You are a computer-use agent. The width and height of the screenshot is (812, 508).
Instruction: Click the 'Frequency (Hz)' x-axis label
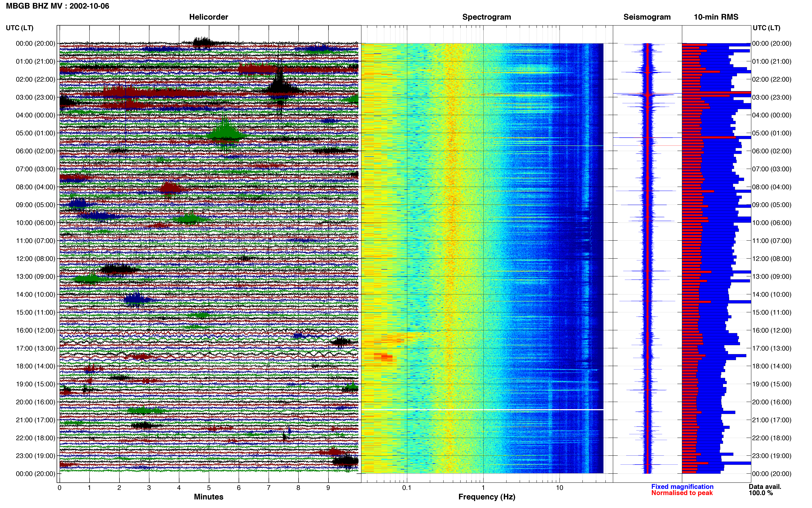click(487, 497)
